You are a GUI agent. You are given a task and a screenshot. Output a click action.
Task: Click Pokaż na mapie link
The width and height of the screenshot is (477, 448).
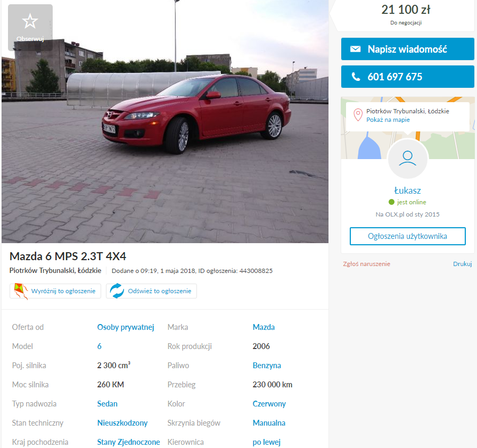388,120
